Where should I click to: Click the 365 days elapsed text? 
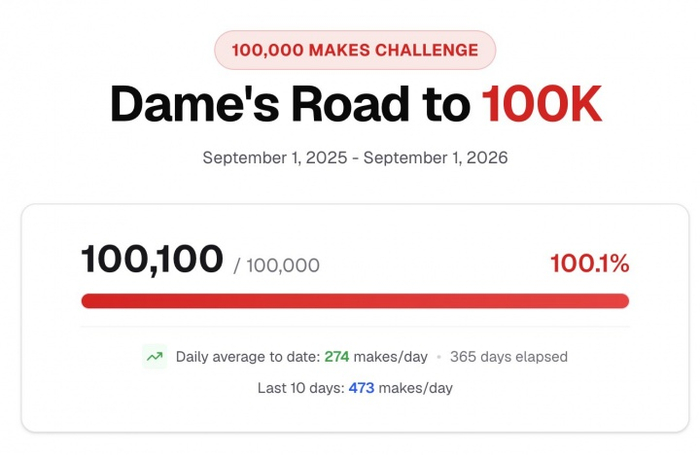click(x=509, y=357)
